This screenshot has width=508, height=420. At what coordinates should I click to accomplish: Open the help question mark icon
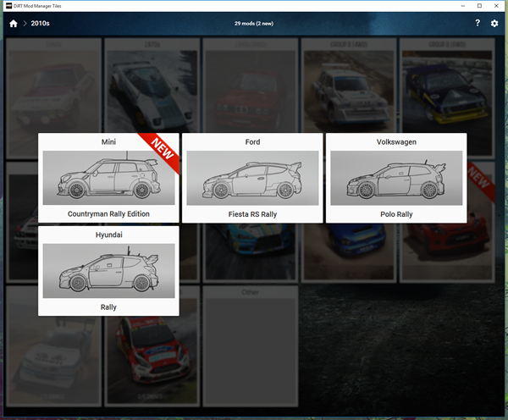coord(478,23)
